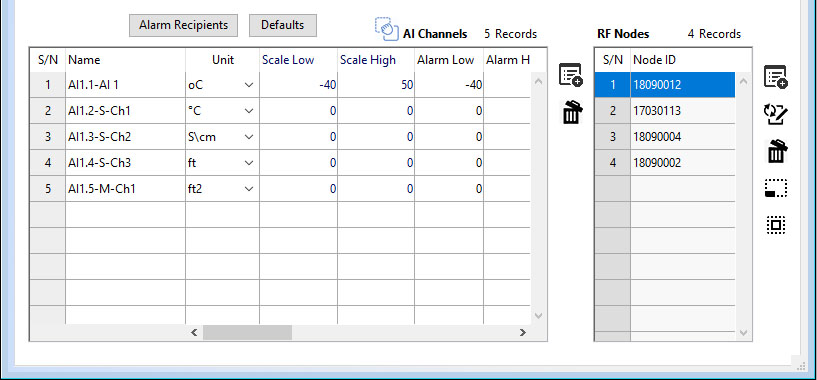Click Scale Low value -40 in row 1
This screenshot has height=380, width=817.
pyautogui.click(x=298, y=84)
